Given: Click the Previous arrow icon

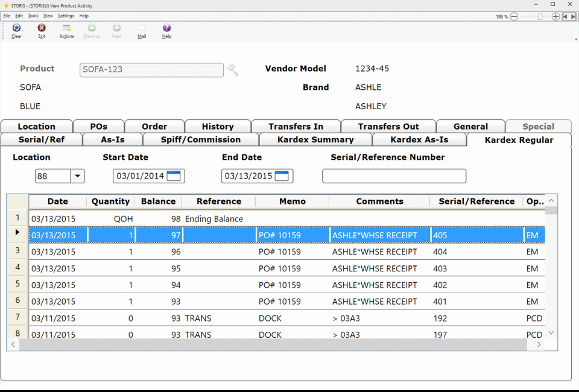Looking at the screenshot, I should click(92, 28).
